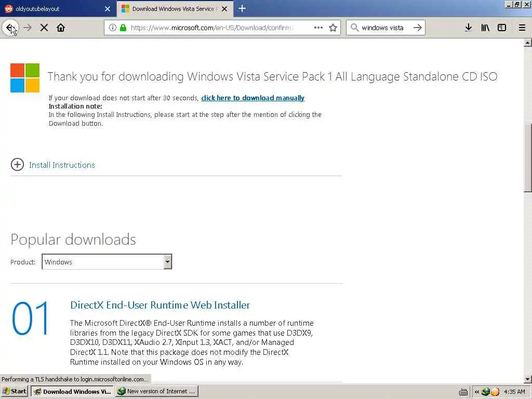Click the orange shield tray icon
Screen dimensions: 532x399
tap(495, 392)
